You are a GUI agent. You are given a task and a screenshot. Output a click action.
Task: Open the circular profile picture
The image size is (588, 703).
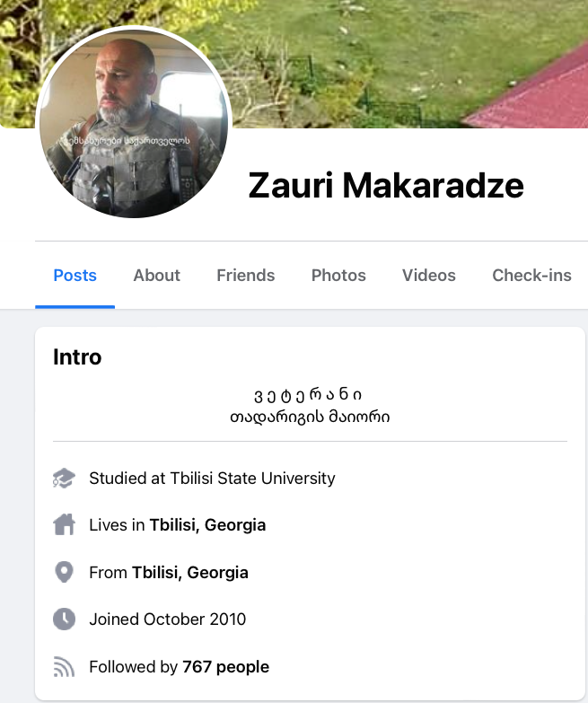(x=134, y=122)
